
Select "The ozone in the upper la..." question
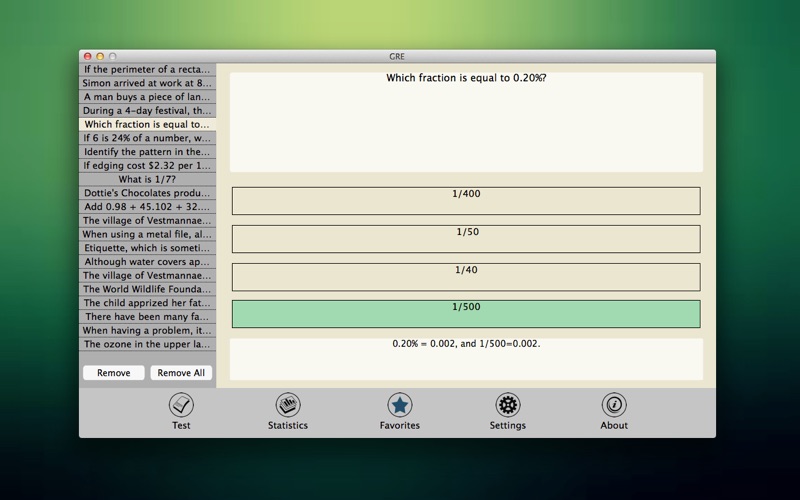click(147, 344)
